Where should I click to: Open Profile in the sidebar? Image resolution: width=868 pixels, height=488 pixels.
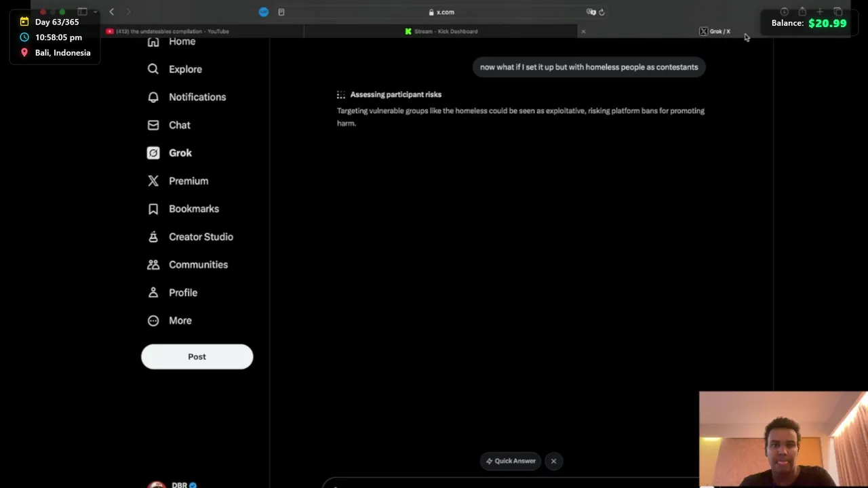tap(173, 293)
